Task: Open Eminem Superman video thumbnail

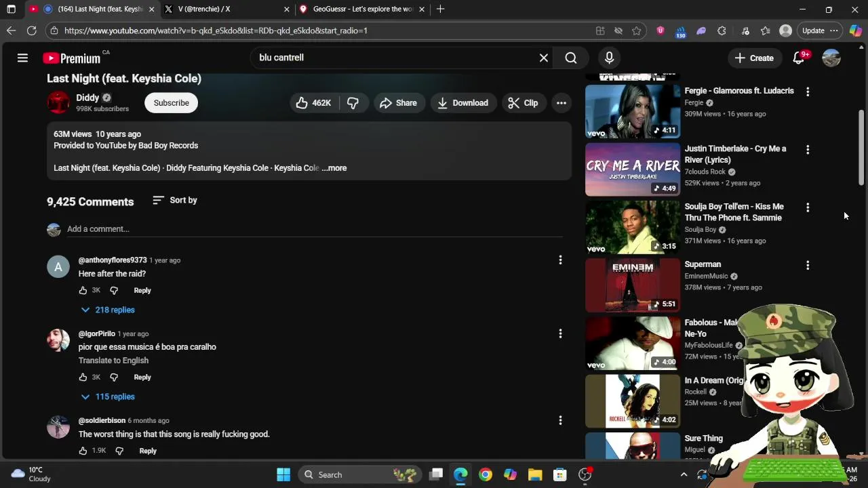Action: click(x=632, y=285)
